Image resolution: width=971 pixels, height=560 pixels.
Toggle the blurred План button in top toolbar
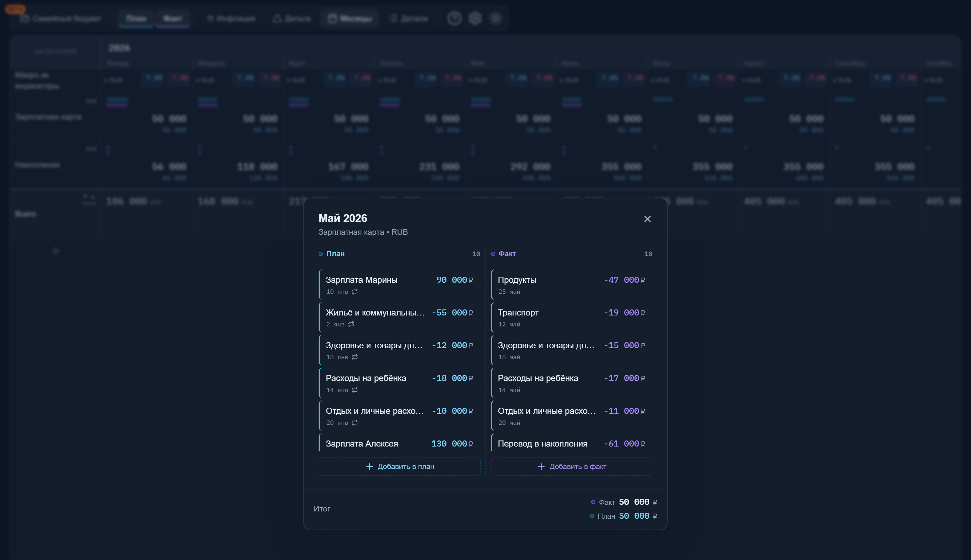(136, 19)
